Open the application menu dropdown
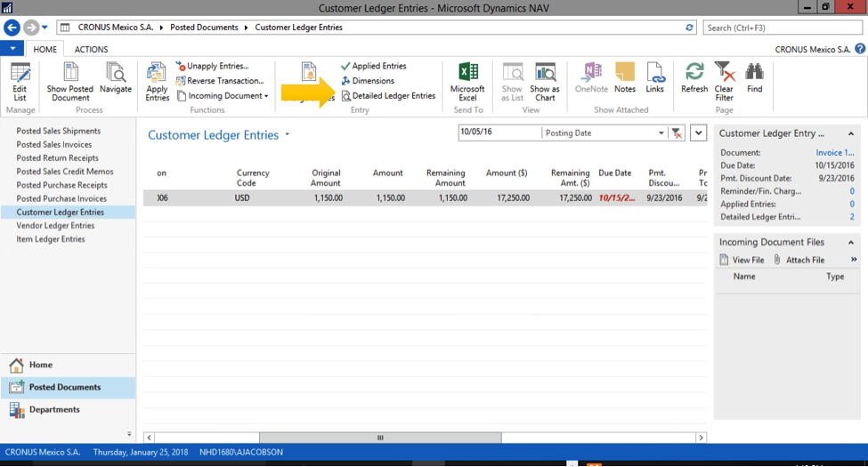This screenshot has height=467, width=868. (12, 49)
